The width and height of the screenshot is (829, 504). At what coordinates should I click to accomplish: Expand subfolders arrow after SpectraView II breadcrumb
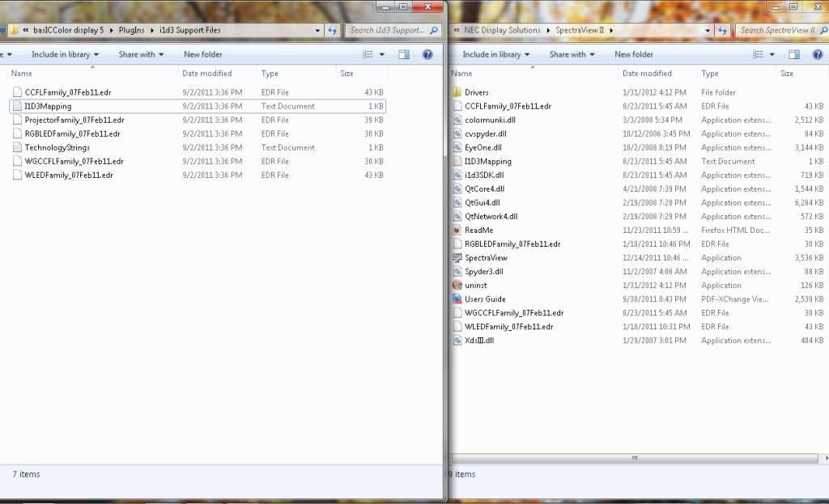click(611, 30)
